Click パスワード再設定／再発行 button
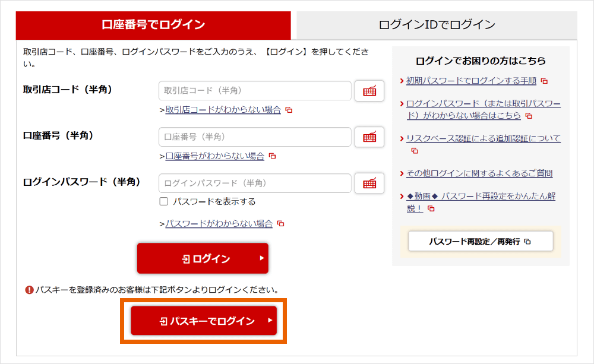Viewport: 594px width, 364px height. 480,242
